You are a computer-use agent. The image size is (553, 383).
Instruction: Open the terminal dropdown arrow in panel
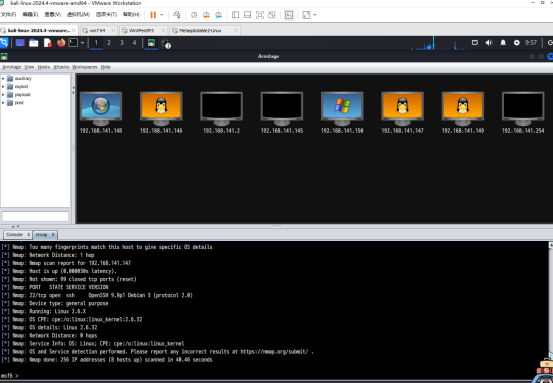click(82, 43)
